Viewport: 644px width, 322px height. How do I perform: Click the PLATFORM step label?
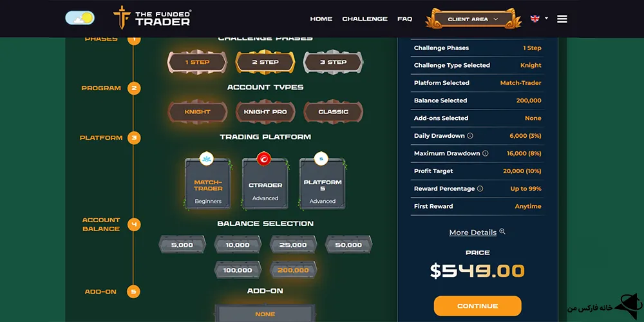point(101,138)
